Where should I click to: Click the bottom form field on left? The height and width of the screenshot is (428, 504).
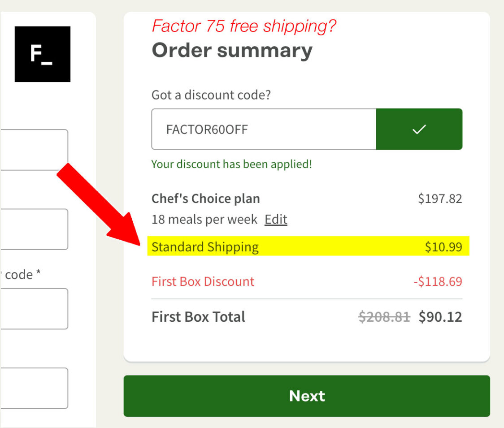(34, 388)
